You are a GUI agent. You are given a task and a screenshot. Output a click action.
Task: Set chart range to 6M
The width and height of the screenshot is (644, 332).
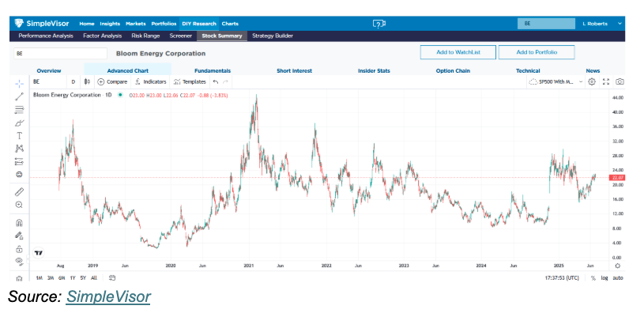pos(62,278)
